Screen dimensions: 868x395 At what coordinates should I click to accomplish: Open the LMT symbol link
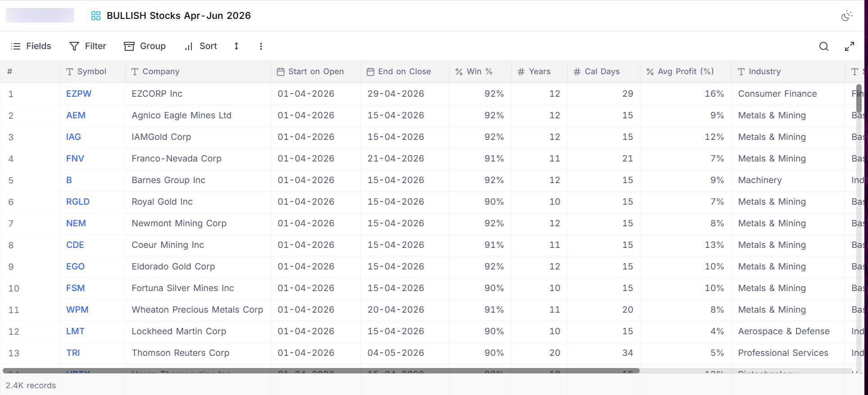[x=75, y=331]
